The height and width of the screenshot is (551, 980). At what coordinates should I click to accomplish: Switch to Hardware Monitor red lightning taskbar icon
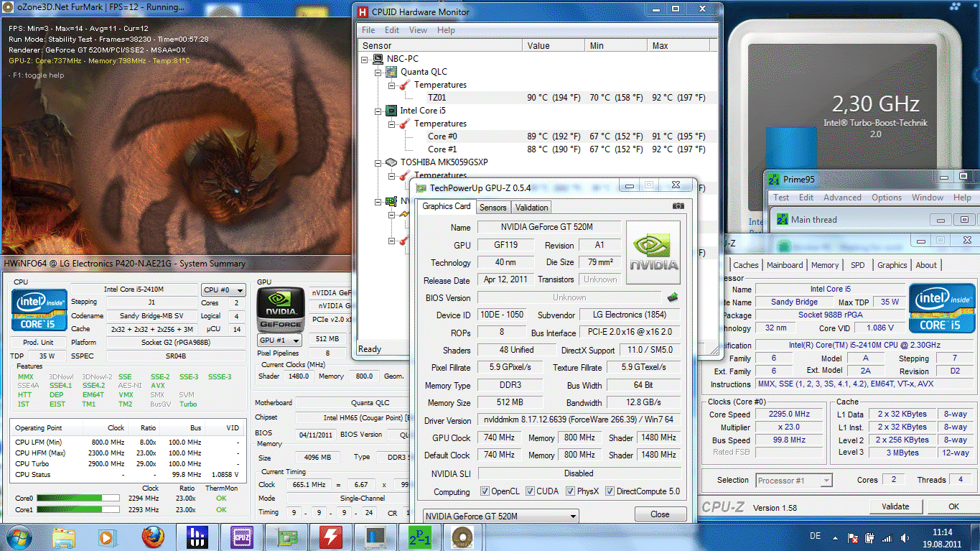pos(330,537)
